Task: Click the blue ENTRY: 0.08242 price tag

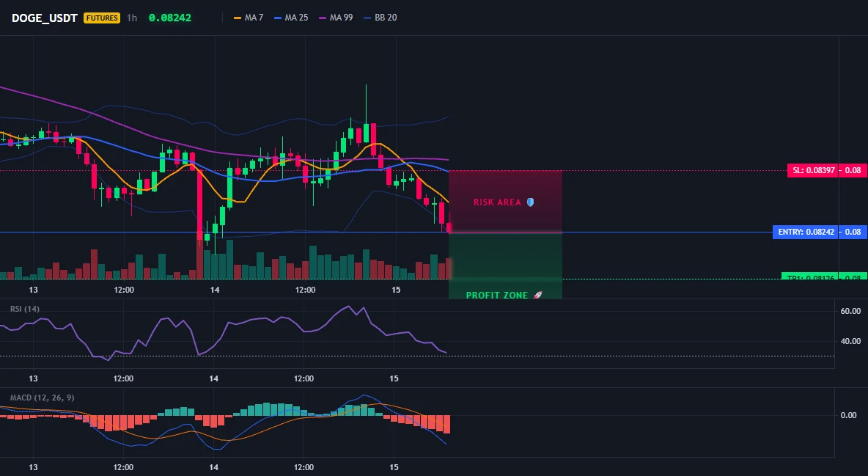Action: click(x=806, y=232)
